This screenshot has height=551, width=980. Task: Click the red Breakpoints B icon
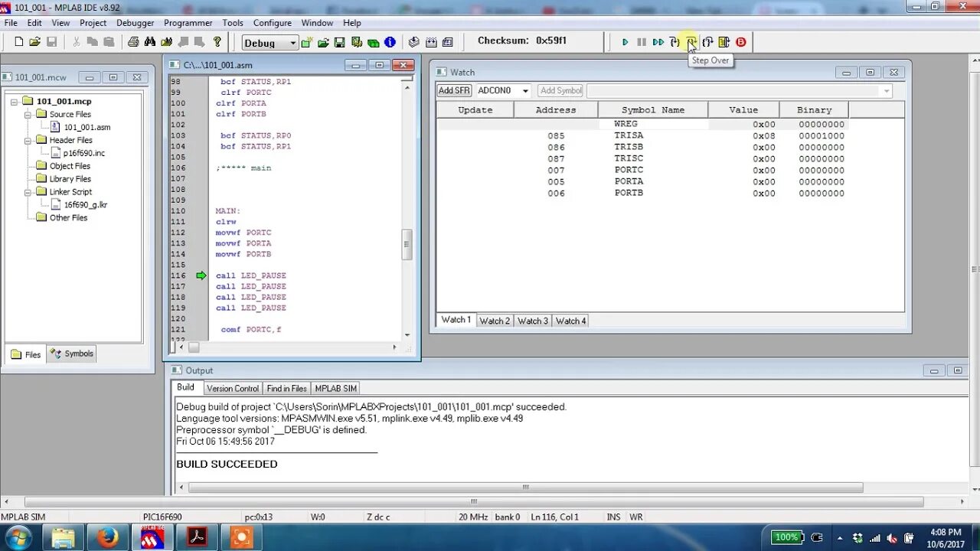(x=740, y=42)
